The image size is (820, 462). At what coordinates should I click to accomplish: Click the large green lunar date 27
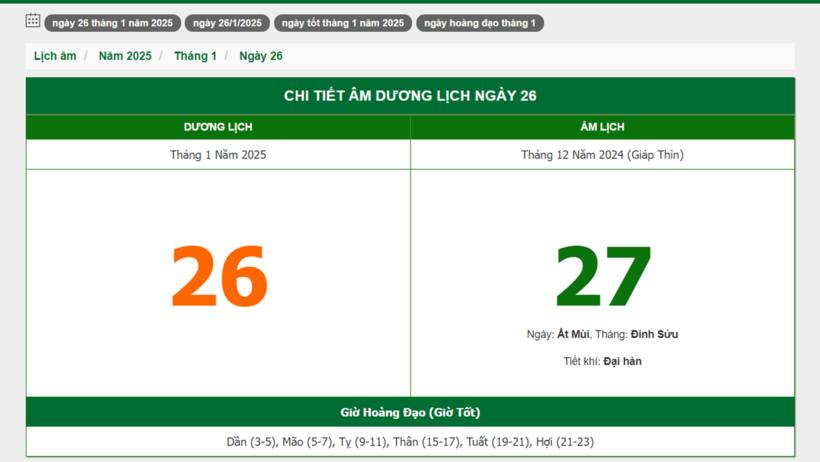coord(603,277)
